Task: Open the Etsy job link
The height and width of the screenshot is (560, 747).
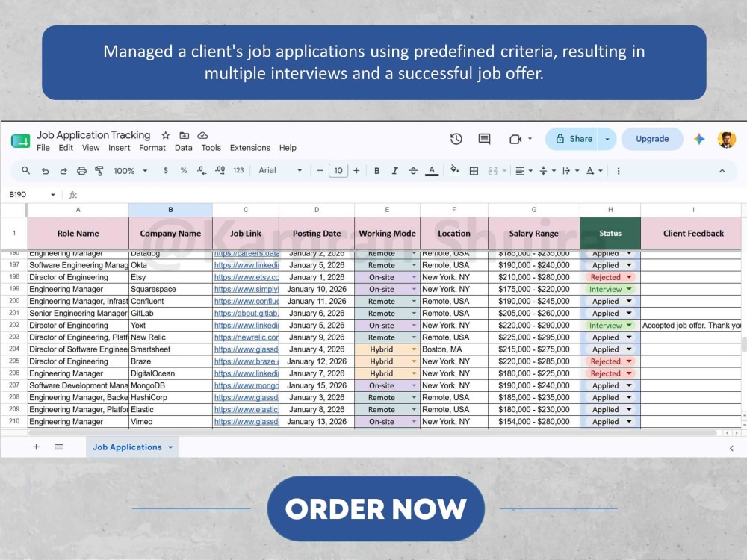Action: point(247,277)
